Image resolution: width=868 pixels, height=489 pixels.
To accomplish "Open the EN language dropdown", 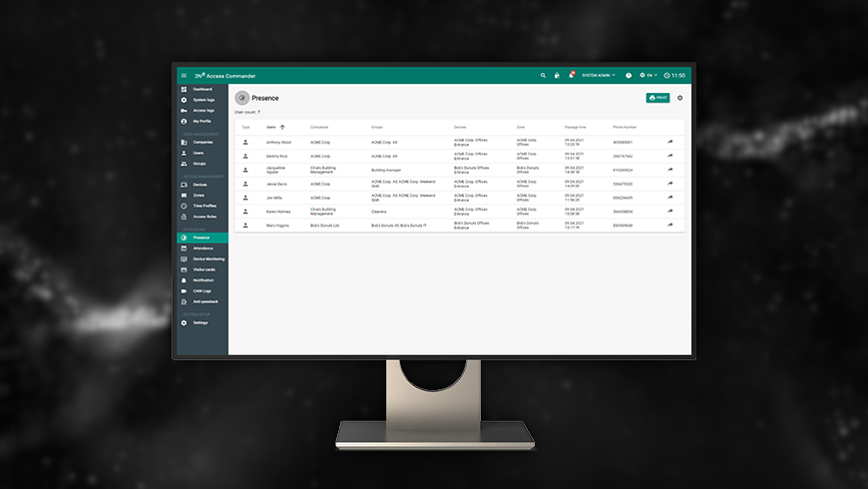I will tap(649, 76).
